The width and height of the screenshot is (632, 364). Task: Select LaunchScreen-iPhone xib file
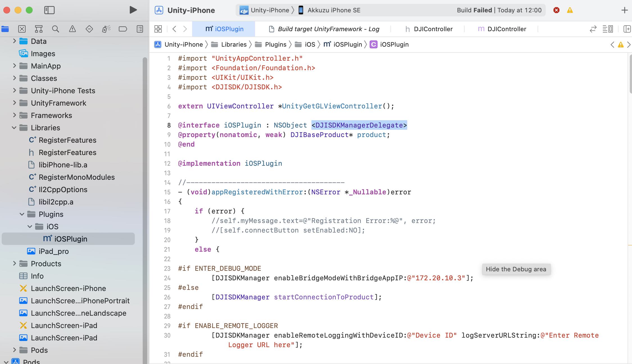pyautogui.click(x=62, y=288)
